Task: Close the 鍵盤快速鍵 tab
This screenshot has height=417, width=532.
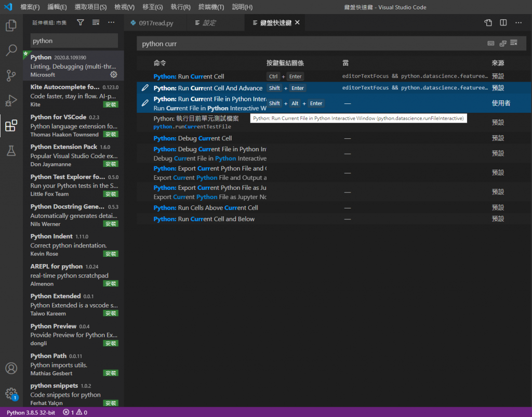Action: pyautogui.click(x=297, y=22)
